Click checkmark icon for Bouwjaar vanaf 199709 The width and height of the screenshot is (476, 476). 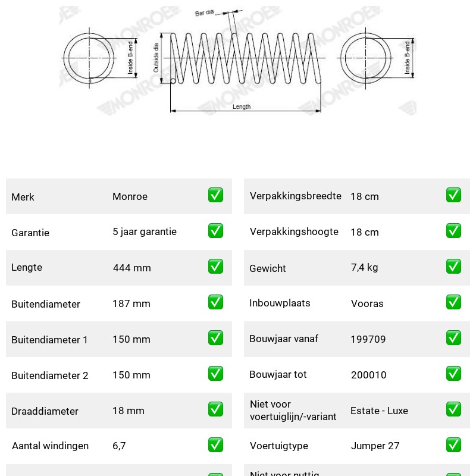point(453,338)
